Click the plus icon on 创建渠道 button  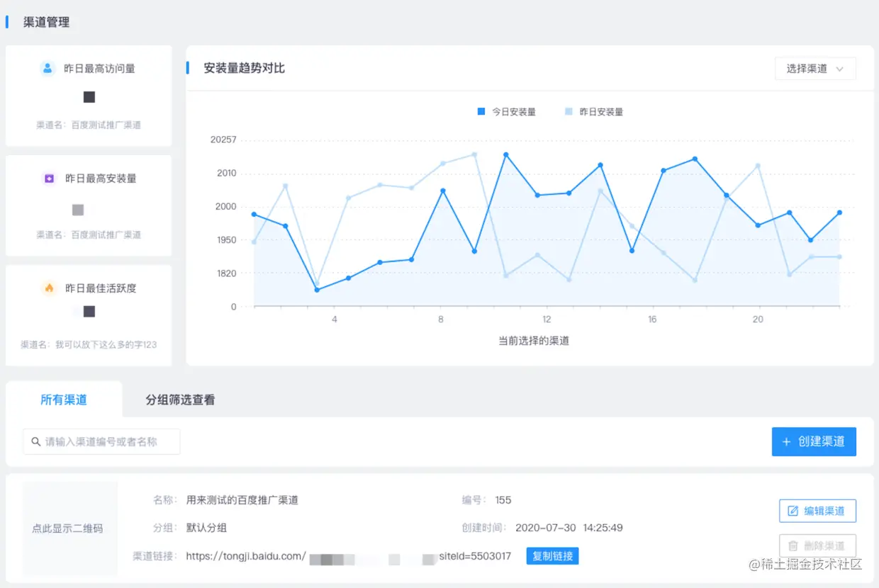(786, 441)
